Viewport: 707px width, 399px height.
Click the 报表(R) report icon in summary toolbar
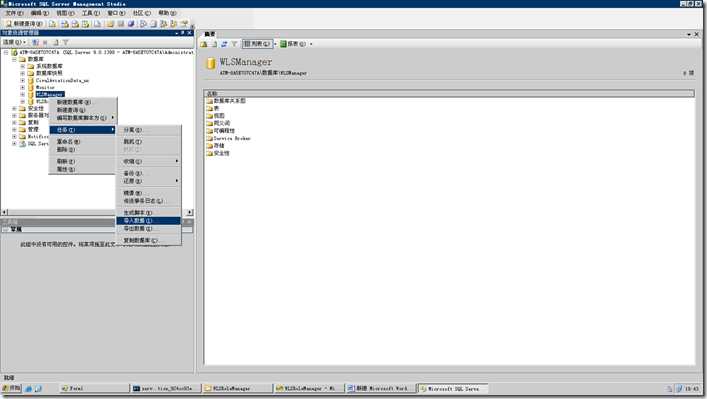pyautogui.click(x=284, y=44)
